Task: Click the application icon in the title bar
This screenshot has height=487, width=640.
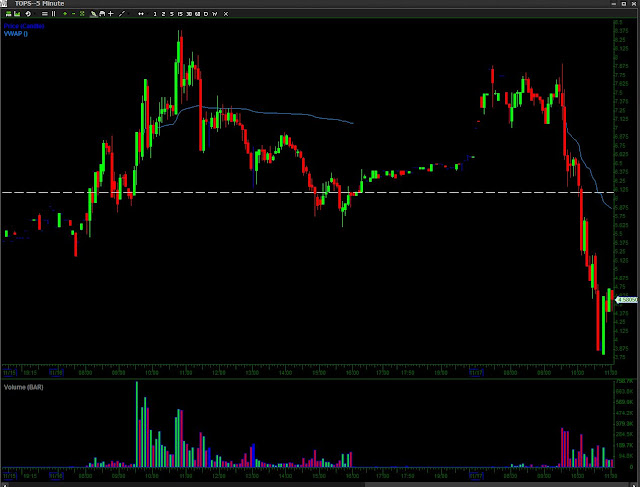Action: point(4,3)
